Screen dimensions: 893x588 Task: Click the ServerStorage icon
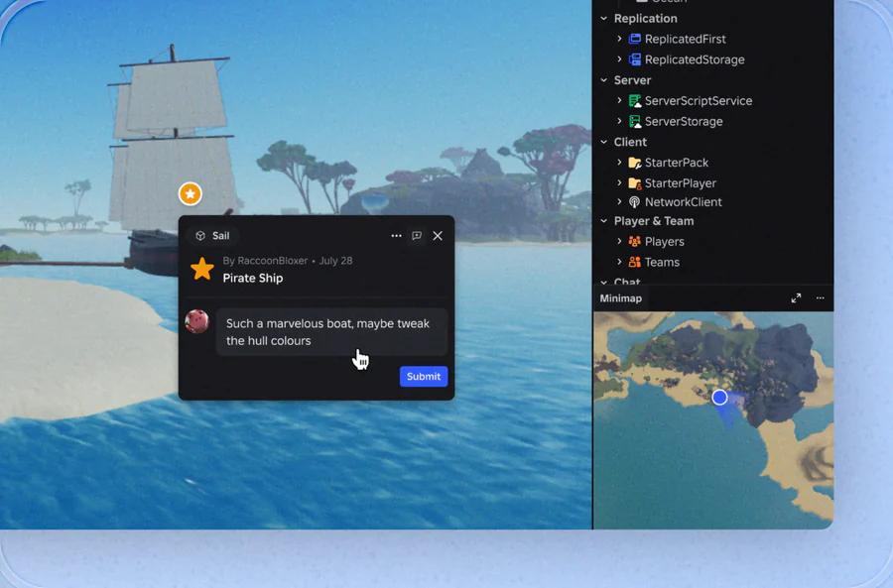pyautogui.click(x=634, y=121)
